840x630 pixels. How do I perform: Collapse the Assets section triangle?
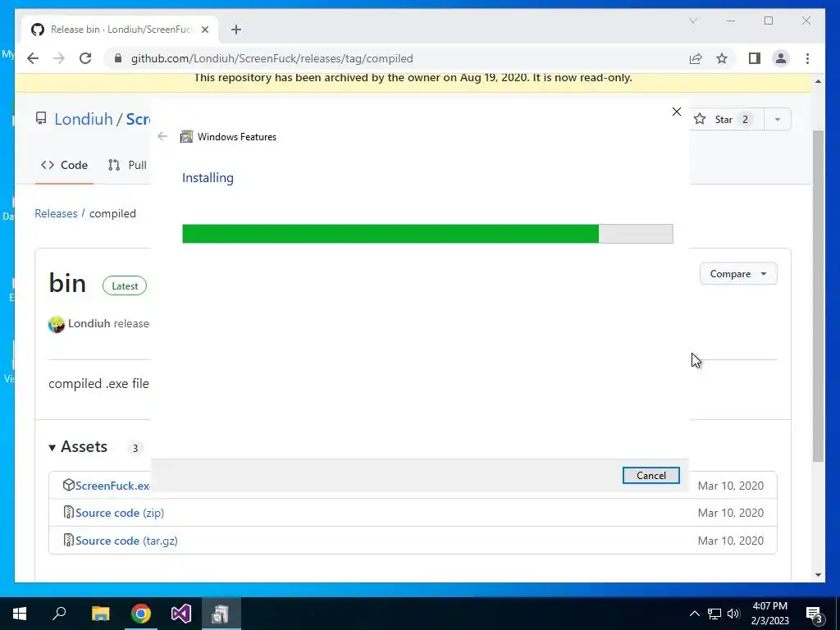(x=52, y=447)
